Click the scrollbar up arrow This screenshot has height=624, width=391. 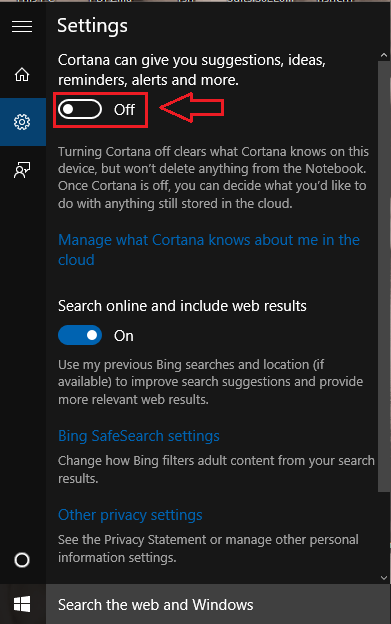[x=384, y=55]
